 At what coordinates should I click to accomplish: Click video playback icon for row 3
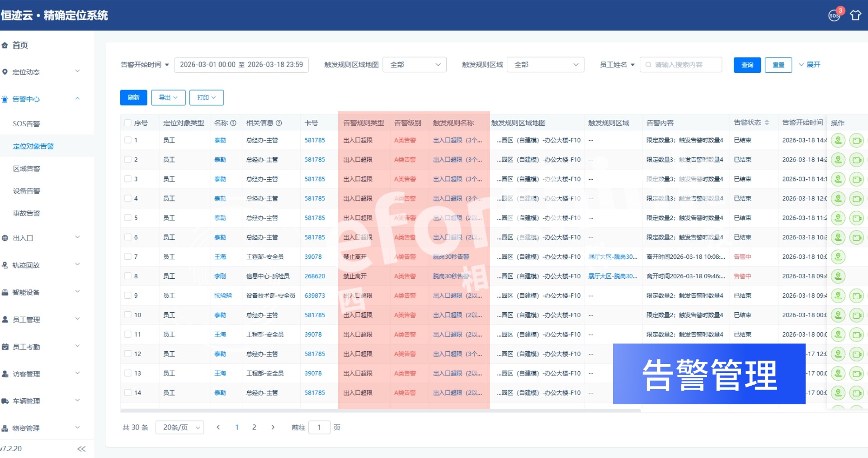(x=856, y=179)
